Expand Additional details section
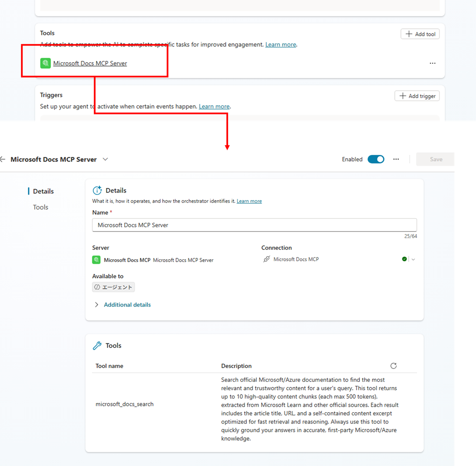The width and height of the screenshot is (476, 466). point(96,305)
